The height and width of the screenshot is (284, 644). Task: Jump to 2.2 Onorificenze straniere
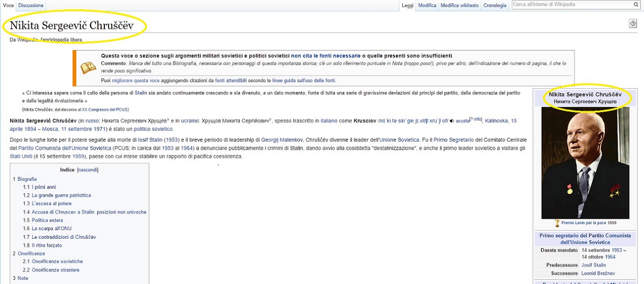point(56,270)
